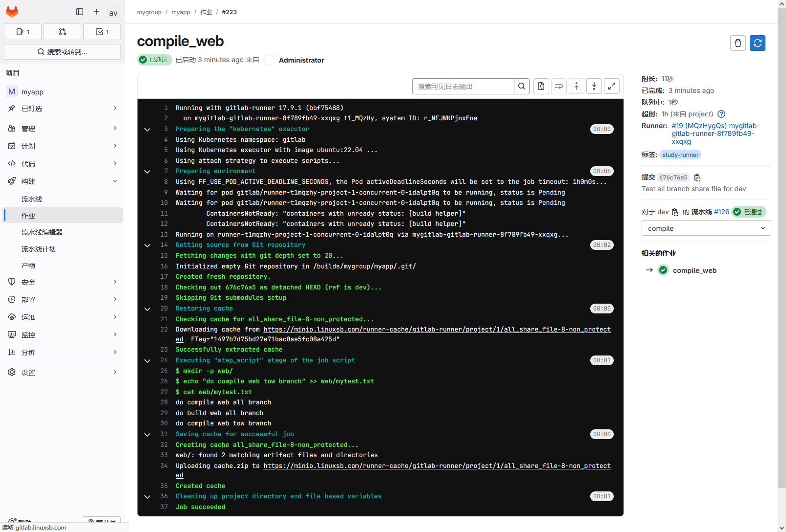Show the log in full screen
This screenshot has width=786, height=532.
pos(612,86)
